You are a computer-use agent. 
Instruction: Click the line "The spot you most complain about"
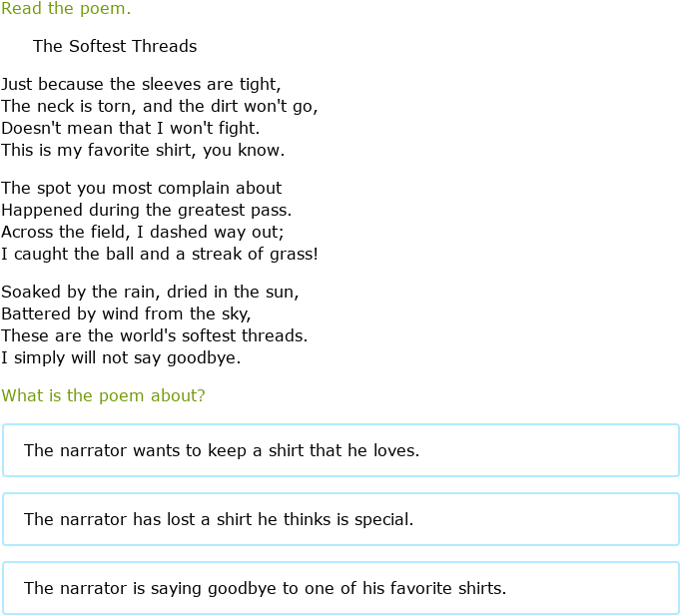click(x=142, y=188)
